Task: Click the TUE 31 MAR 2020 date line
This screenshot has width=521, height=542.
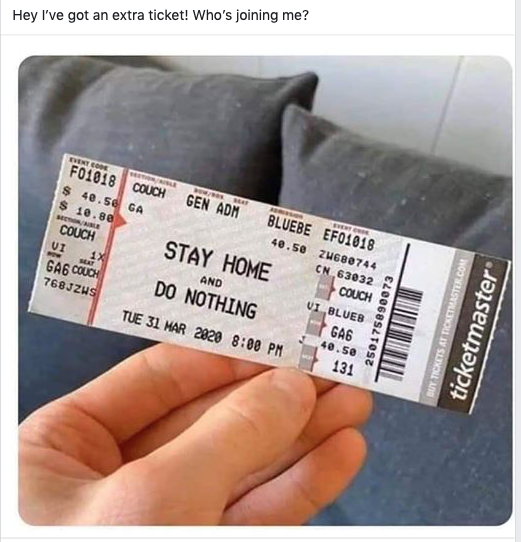Action: 202,334
